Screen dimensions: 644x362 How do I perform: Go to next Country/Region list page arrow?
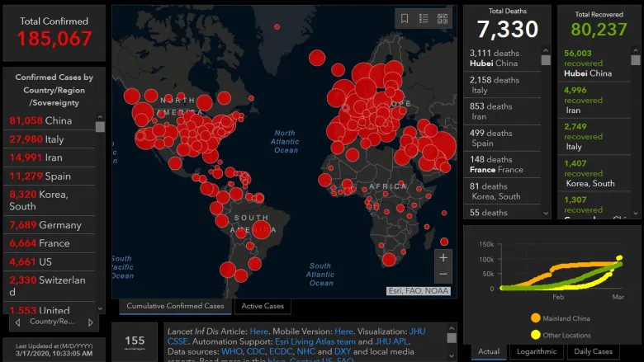click(90, 322)
